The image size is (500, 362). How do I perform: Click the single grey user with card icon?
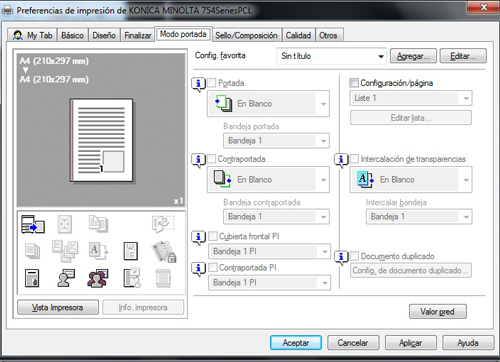[66, 278]
